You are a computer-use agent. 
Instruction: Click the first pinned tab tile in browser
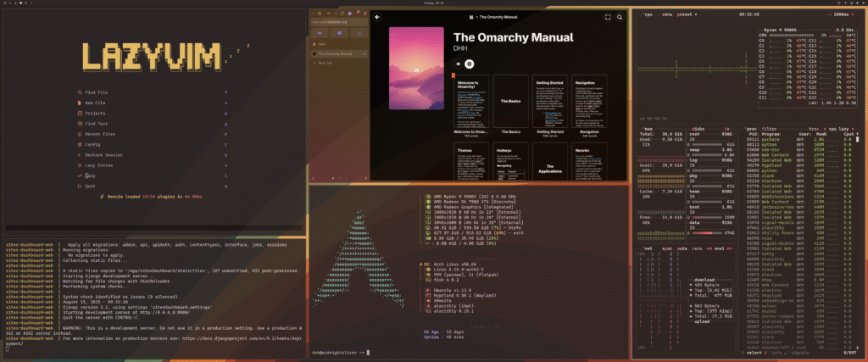(320, 33)
